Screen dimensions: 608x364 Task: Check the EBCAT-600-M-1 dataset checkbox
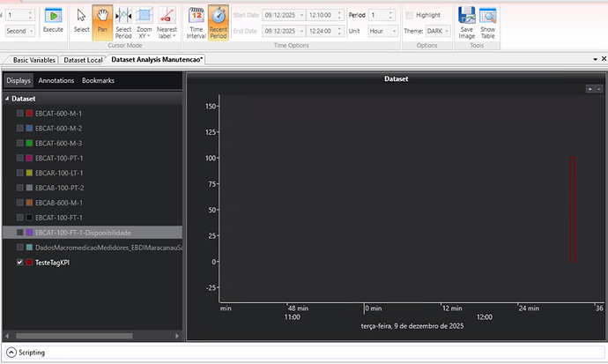click(x=20, y=114)
